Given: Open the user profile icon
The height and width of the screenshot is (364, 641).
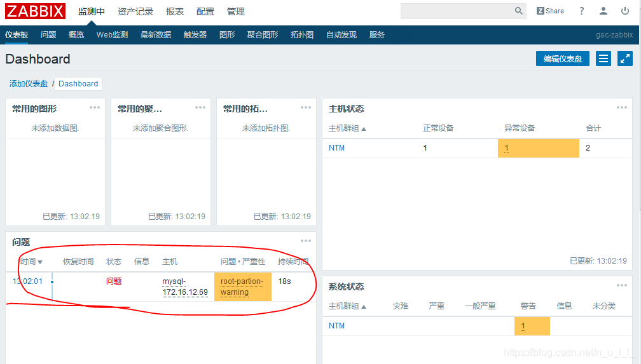Looking at the screenshot, I should click(x=603, y=11).
